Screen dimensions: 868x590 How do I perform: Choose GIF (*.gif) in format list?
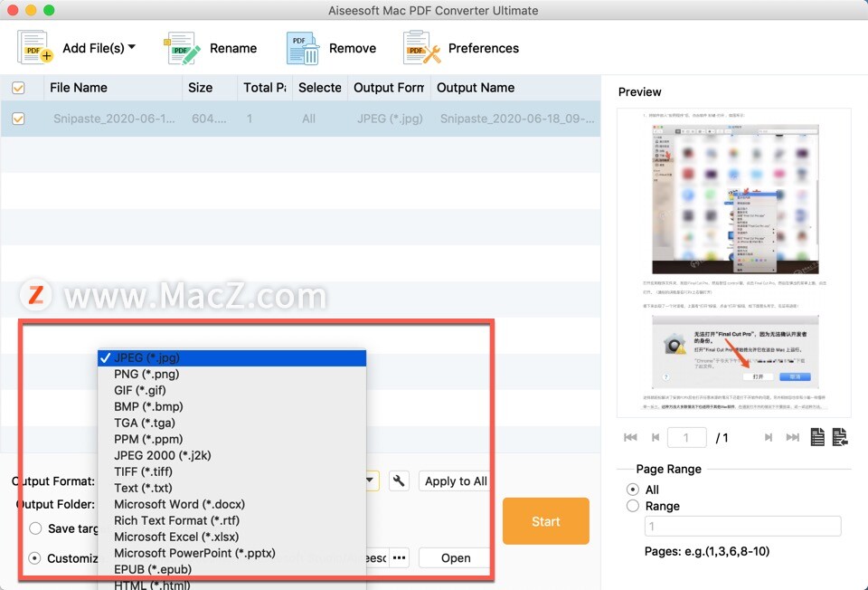pyautogui.click(x=232, y=390)
